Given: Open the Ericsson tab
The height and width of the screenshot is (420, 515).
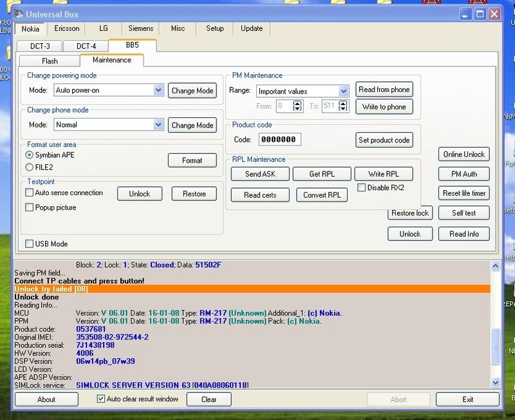Looking at the screenshot, I should [67, 28].
